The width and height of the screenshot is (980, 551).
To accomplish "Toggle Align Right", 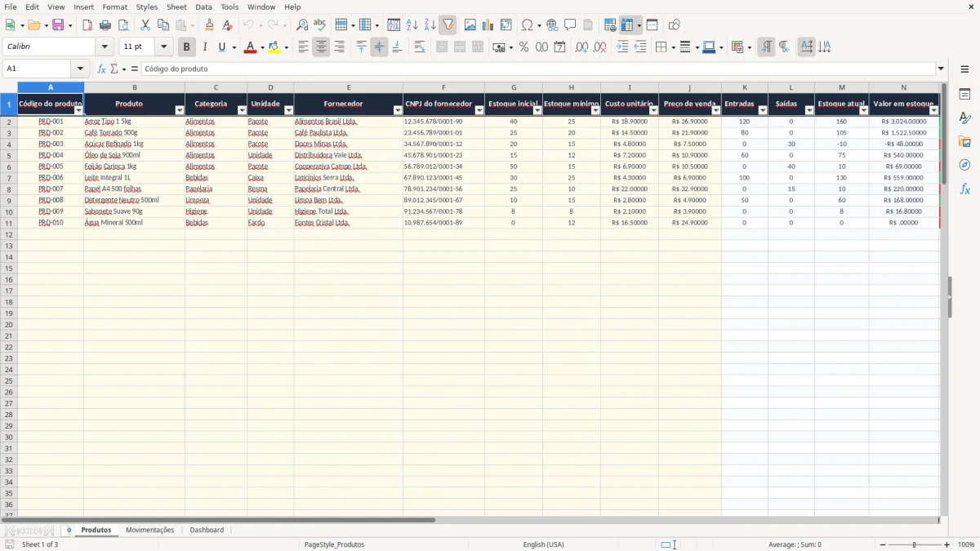I will click(x=339, y=47).
